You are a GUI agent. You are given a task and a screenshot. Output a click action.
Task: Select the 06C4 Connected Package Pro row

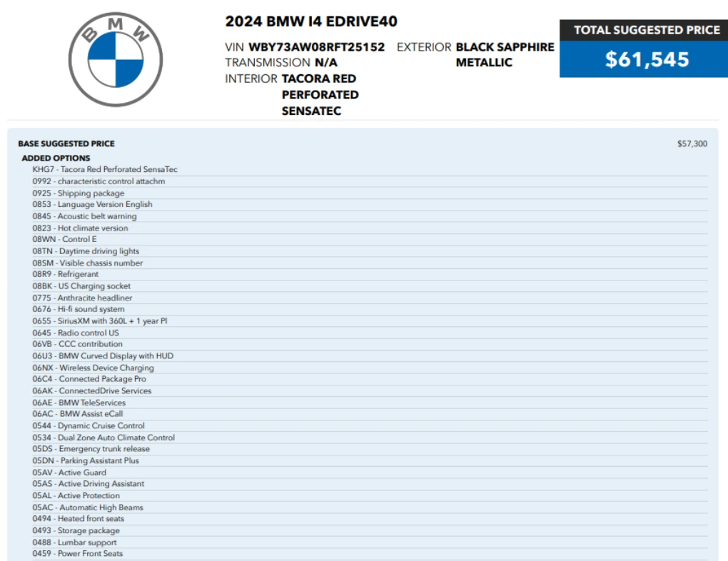coord(370,379)
